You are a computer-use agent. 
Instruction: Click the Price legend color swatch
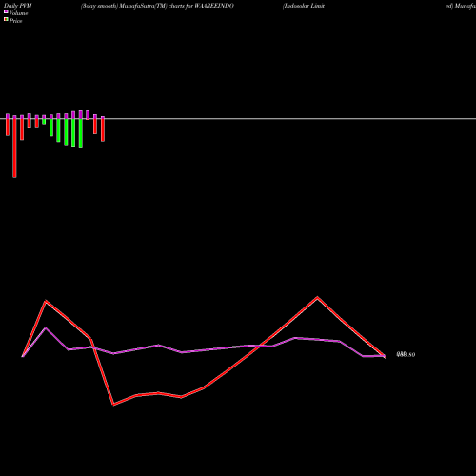click(x=6, y=19)
